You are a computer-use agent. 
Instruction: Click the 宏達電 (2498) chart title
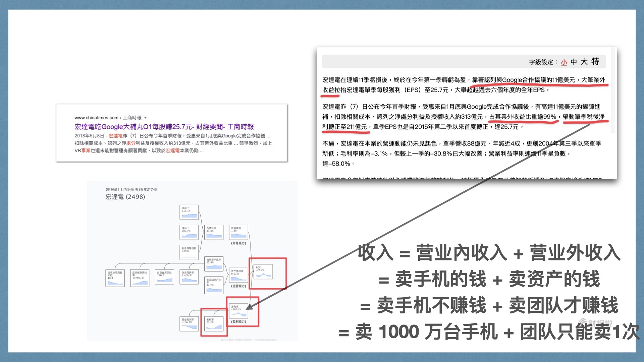[125, 197]
